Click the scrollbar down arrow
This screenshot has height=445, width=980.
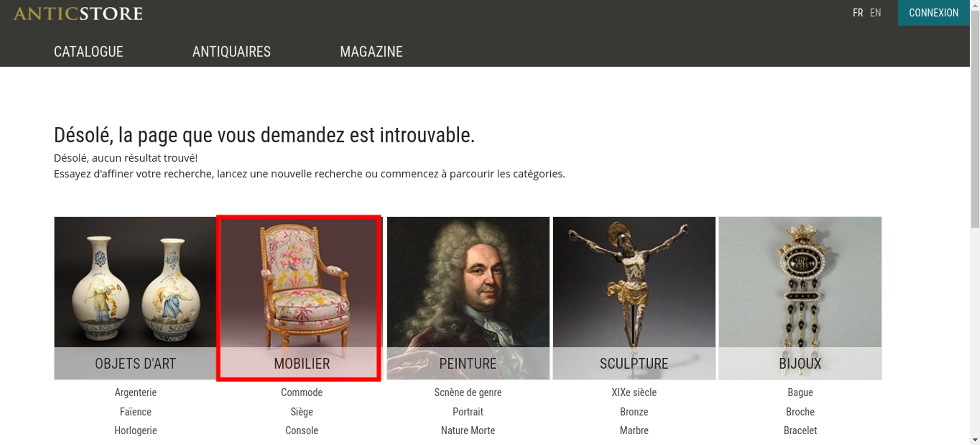(975, 440)
